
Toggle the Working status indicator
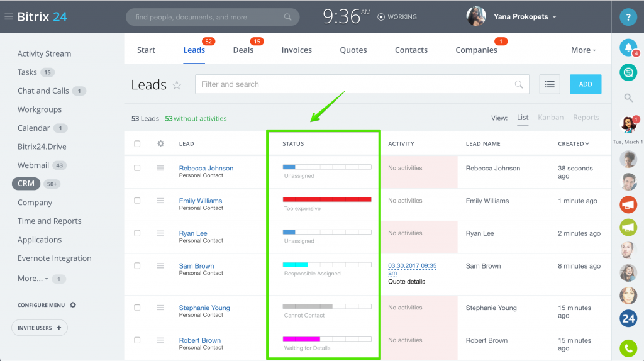[397, 17]
